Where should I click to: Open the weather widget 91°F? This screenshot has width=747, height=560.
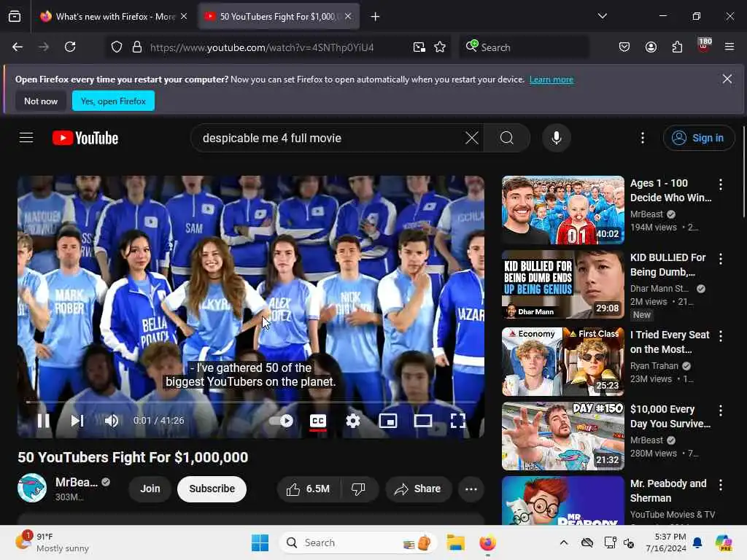point(53,542)
